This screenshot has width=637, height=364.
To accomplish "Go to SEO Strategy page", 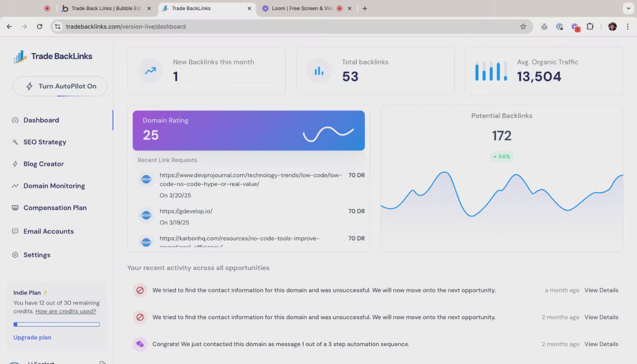I will [44, 142].
